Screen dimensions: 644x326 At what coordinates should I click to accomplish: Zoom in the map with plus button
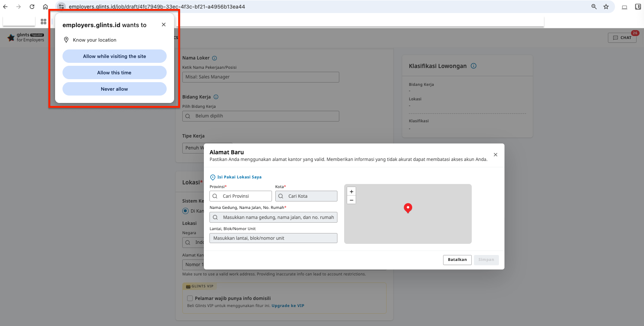tap(351, 191)
